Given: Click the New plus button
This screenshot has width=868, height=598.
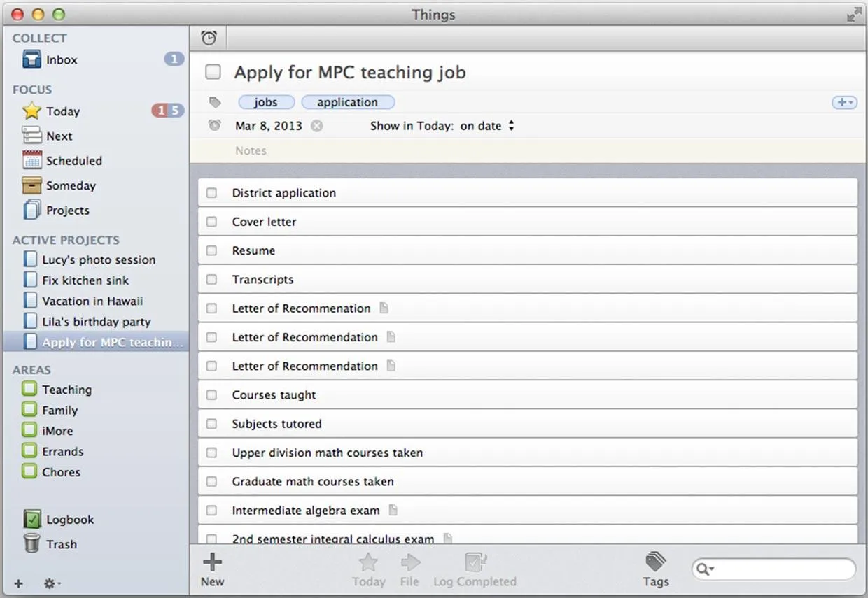Looking at the screenshot, I should (x=212, y=569).
